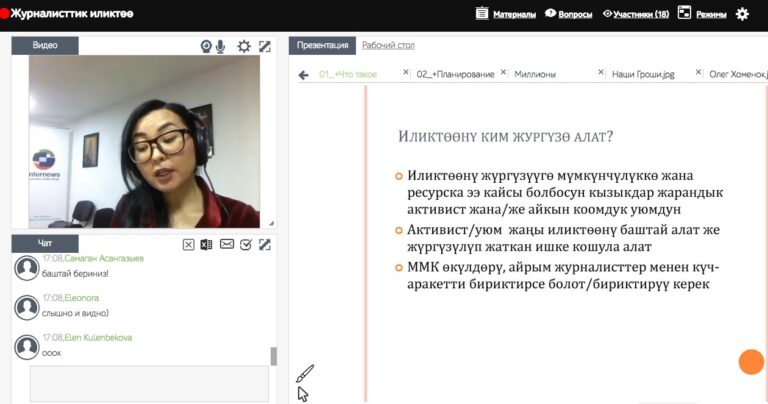Click the Режимы layout icon

pos(684,13)
